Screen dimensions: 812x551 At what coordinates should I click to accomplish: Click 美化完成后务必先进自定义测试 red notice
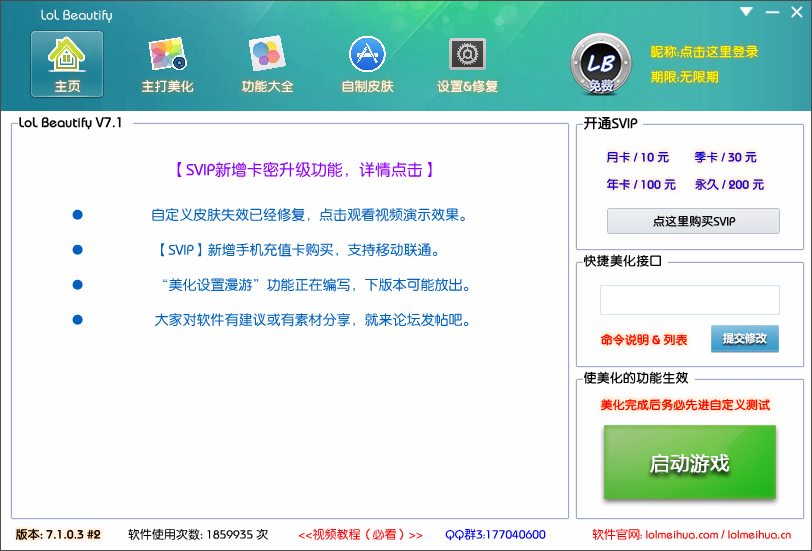(x=685, y=405)
